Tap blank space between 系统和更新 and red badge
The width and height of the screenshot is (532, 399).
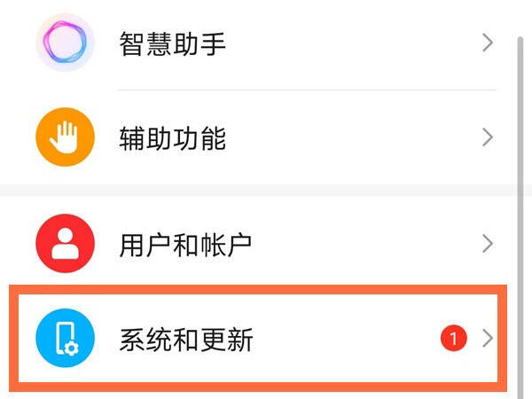pos(346,339)
